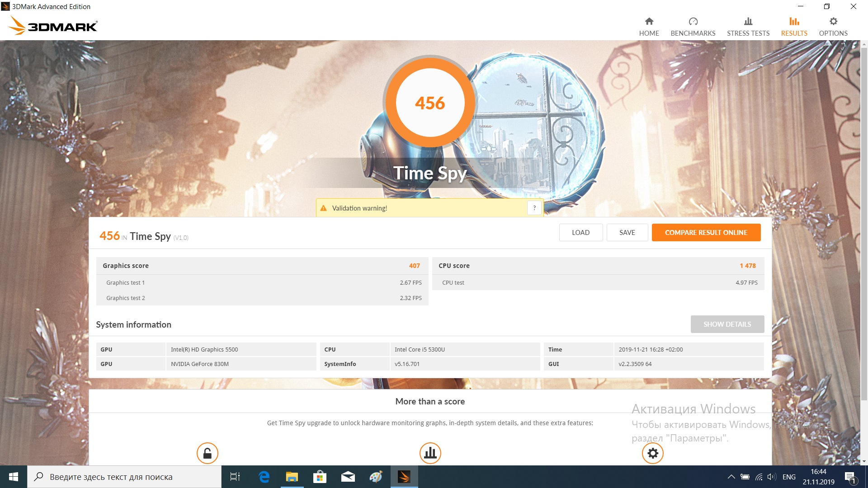The width and height of the screenshot is (868, 488).
Task: Click the volume speaker tray icon
Action: coord(772,477)
